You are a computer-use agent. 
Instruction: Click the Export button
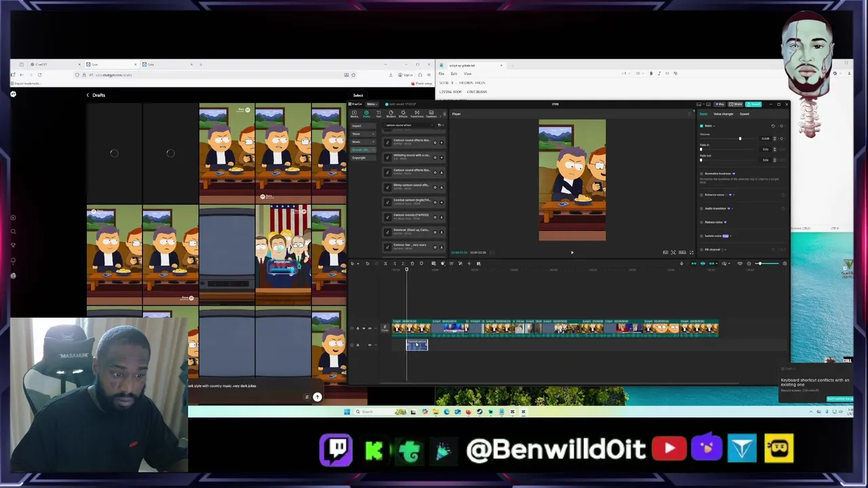753,104
